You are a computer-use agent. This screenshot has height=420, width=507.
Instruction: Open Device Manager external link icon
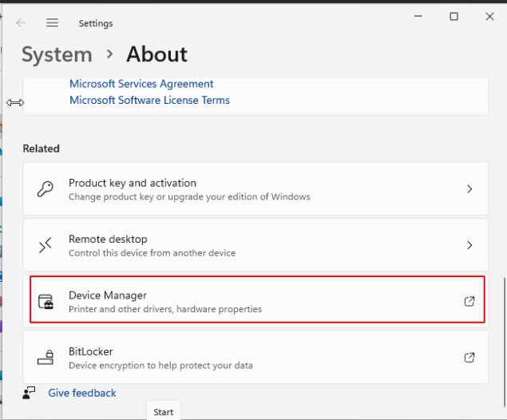pos(469,301)
